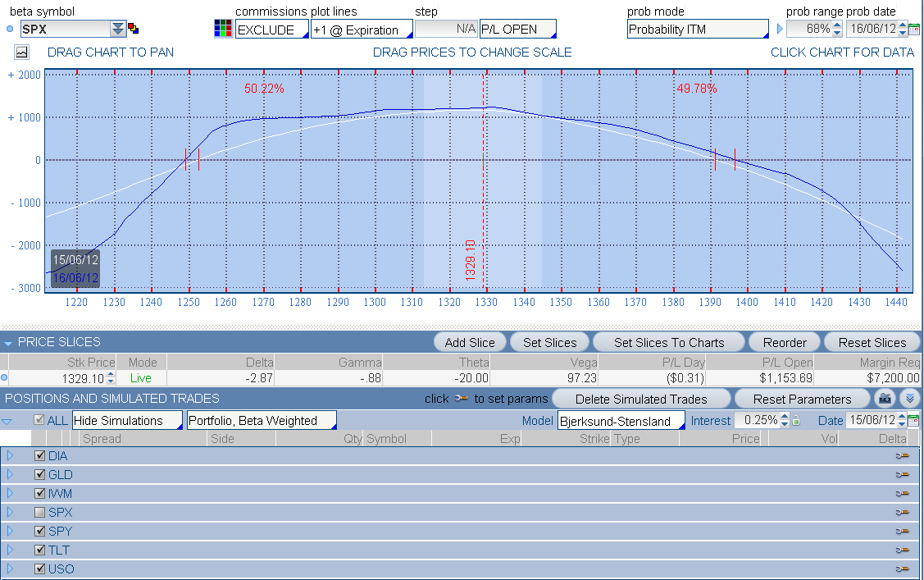Open parameters wrench for the TLT row
This screenshot has height=580, width=924.
pyautogui.click(x=902, y=550)
